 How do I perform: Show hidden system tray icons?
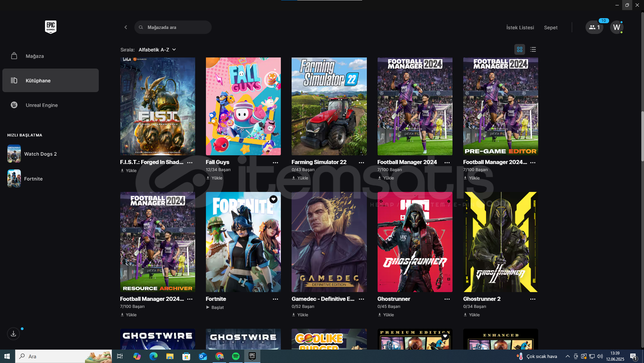click(568, 356)
